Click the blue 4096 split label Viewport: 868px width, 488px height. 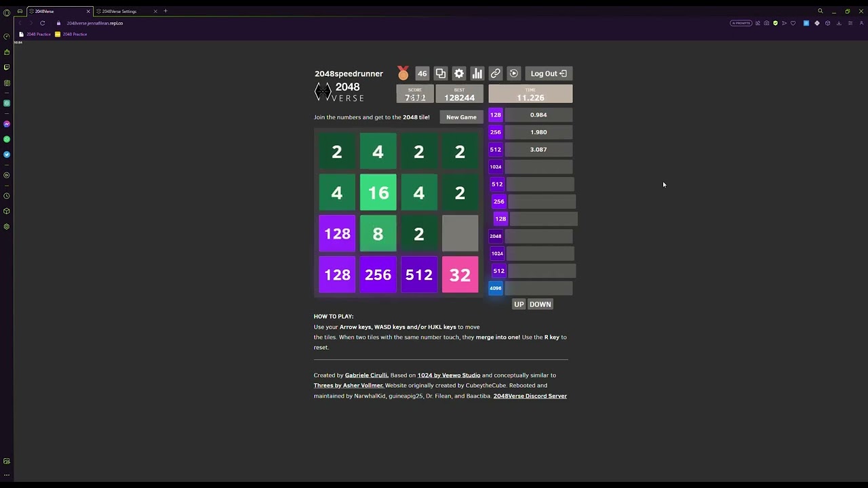pyautogui.click(x=496, y=288)
